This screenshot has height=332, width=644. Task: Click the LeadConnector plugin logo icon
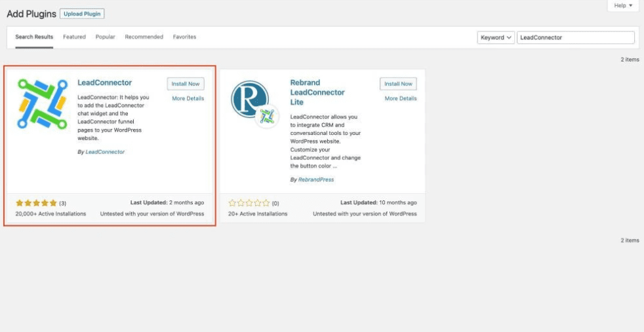click(43, 104)
